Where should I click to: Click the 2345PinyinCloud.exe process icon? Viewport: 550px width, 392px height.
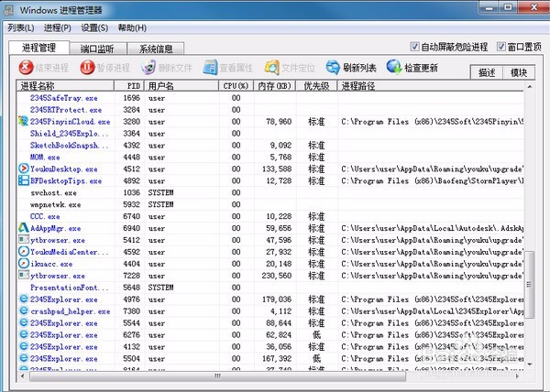[x=24, y=121]
